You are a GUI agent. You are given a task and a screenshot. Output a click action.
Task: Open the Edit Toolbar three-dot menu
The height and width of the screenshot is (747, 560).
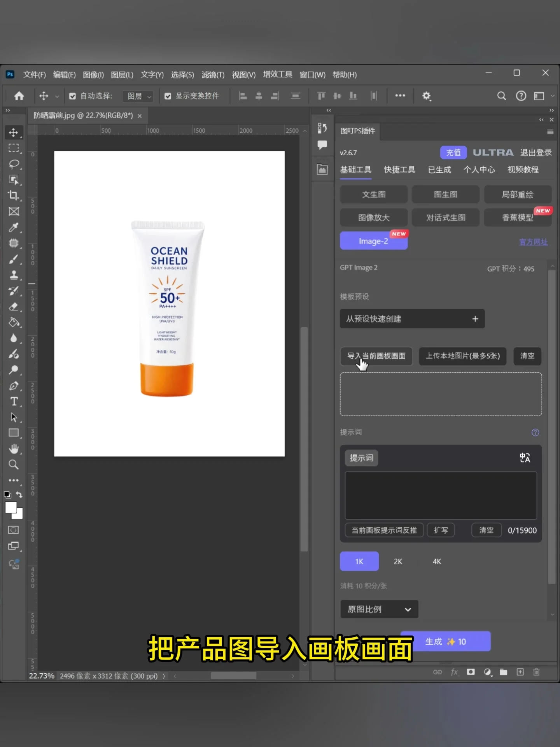tap(14, 480)
